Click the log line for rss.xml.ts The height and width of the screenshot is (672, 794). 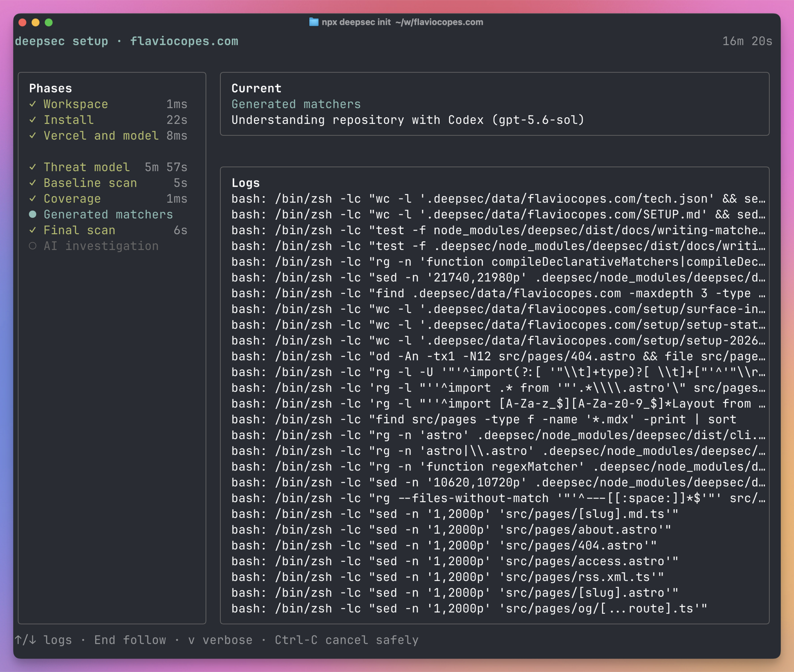(x=448, y=577)
